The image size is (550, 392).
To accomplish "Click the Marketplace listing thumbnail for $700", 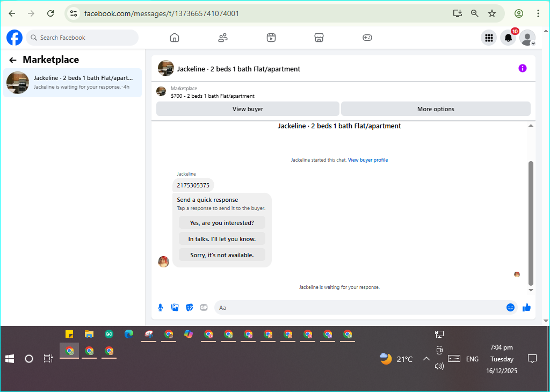I will point(161,91).
